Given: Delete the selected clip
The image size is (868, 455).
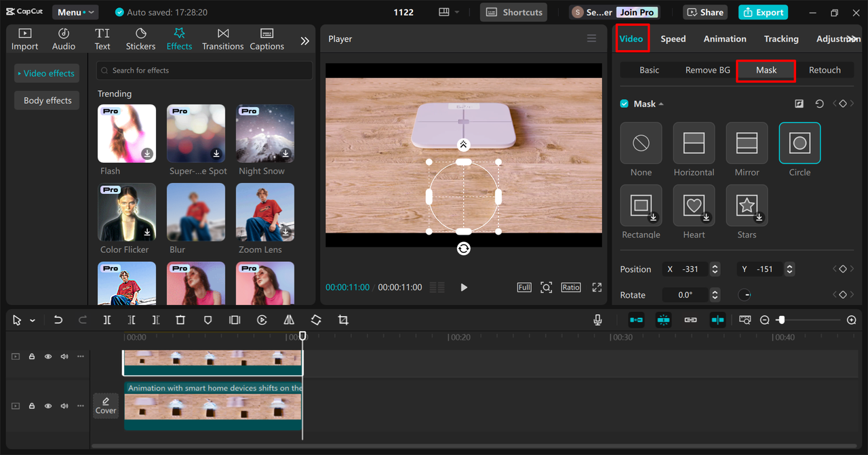Looking at the screenshot, I should click(180, 320).
